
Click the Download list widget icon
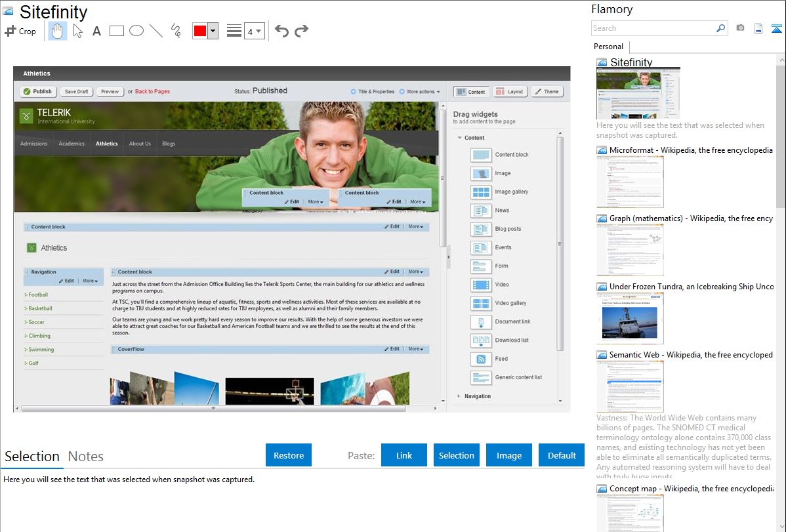pyautogui.click(x=481, y=340)
